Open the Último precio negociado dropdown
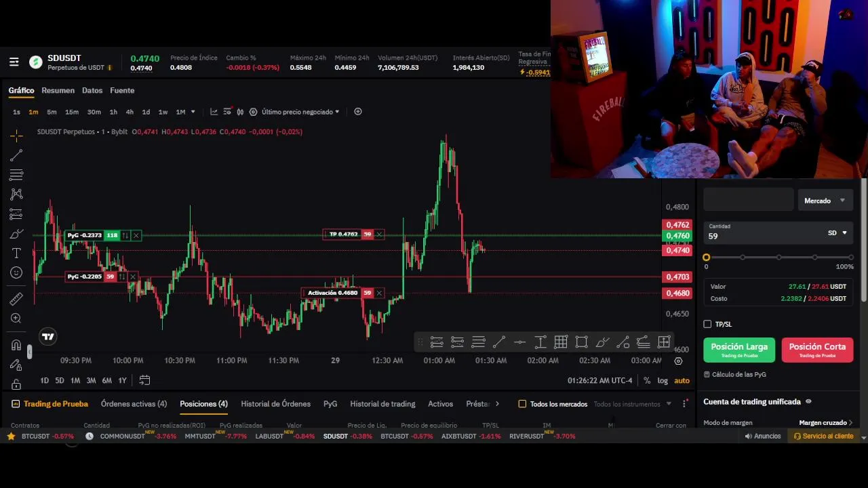 [300, 112]
